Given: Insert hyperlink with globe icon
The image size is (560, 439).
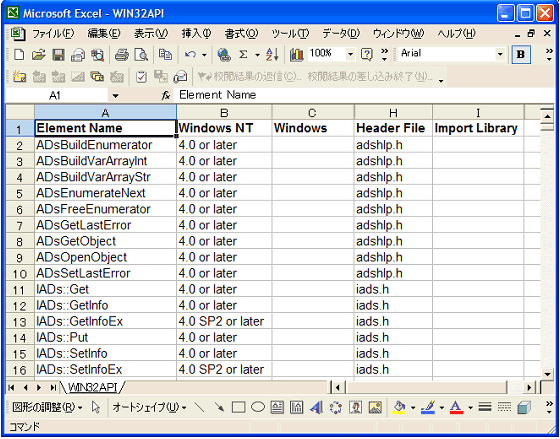Looking at the screenshot, I should click(224, 55).
